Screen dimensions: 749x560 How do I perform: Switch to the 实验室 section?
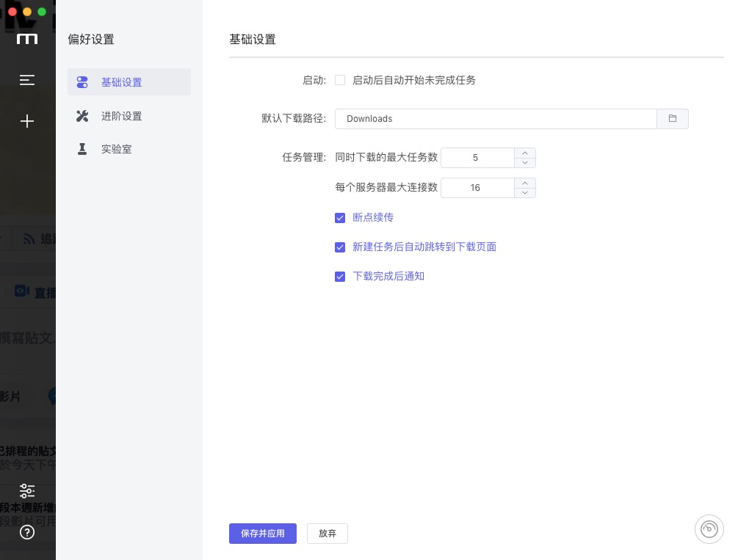[x=116, y=149]
